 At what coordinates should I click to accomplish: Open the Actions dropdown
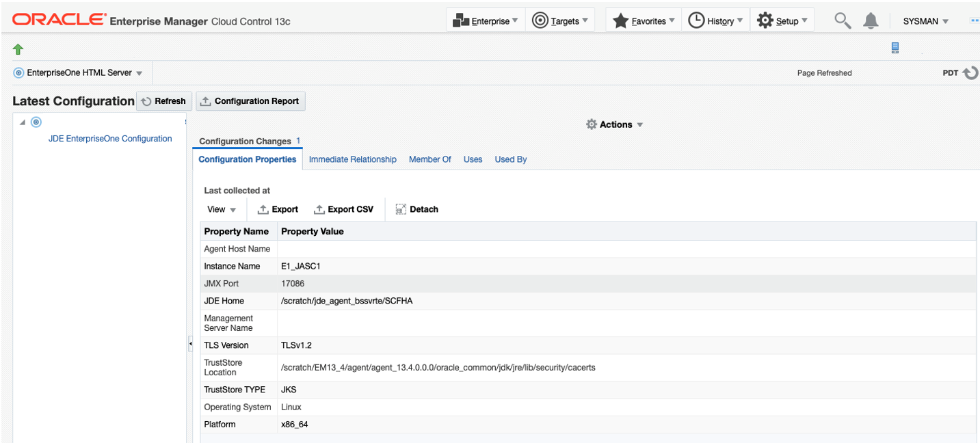pyautogui.click(x=615, y=124)
